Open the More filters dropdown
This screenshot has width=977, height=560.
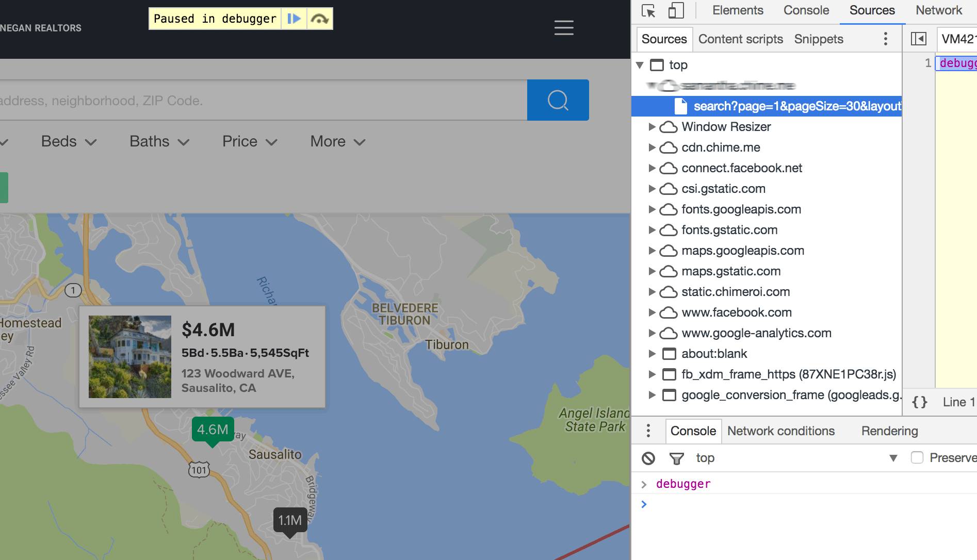(x=338, y=142)
